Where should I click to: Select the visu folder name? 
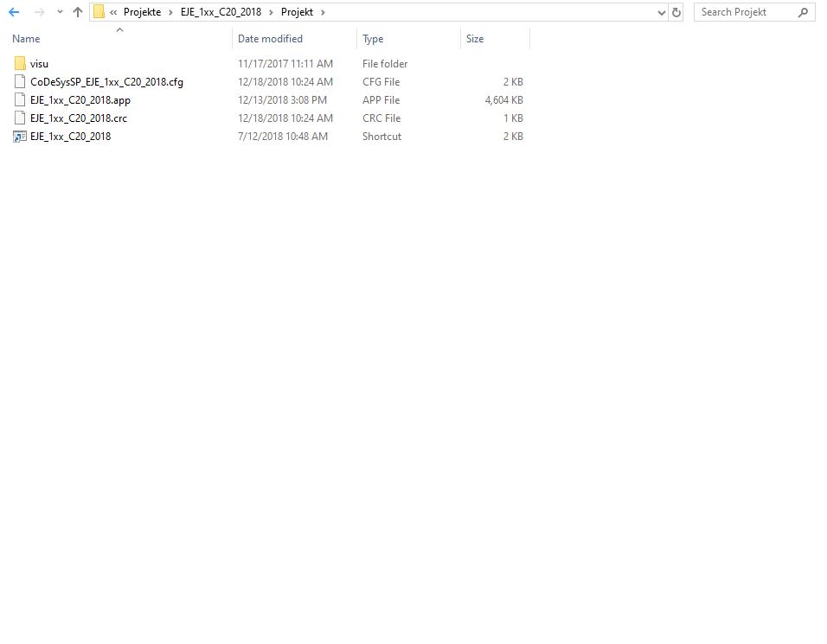coord(39,64)
